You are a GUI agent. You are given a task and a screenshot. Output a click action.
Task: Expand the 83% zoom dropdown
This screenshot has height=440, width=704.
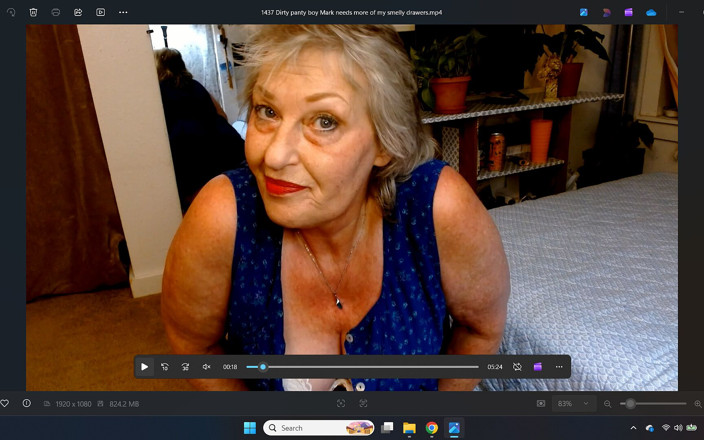[573, 404]
